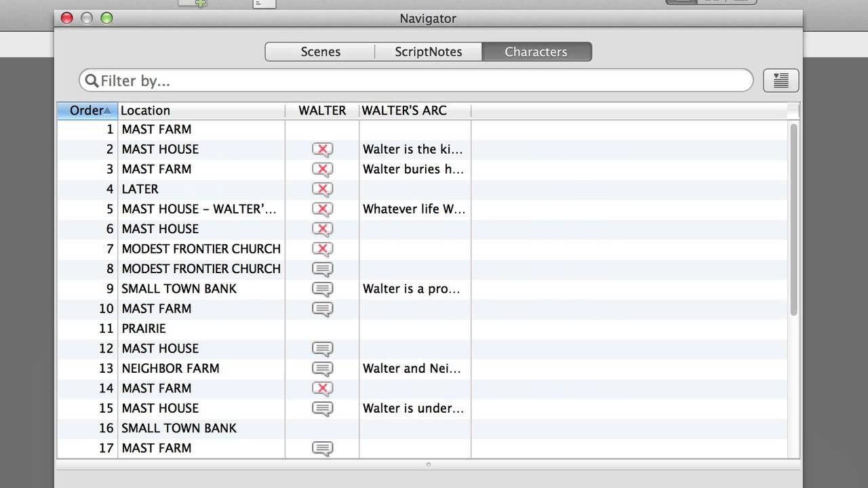The height and width of the screenshot is (488, 868).
Task: Click Walter's crossed bubble in row 5
Action: click(322, 209)
